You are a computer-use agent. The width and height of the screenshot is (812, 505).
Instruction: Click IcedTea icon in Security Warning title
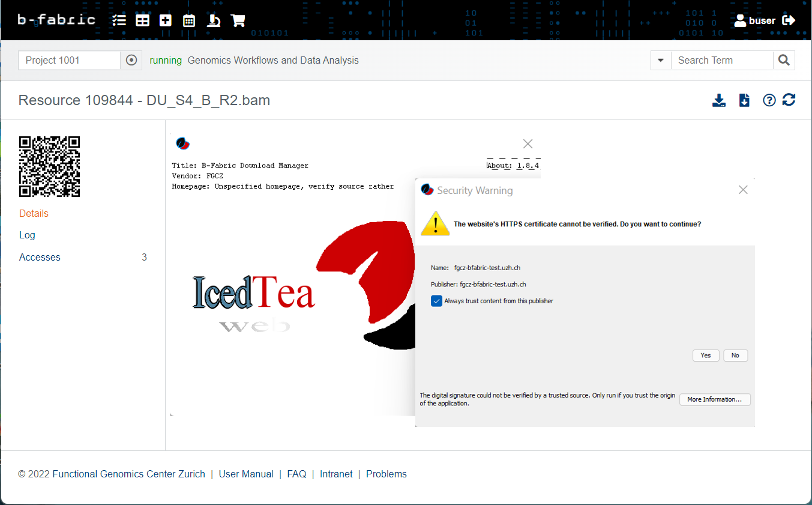pos(427,190)
